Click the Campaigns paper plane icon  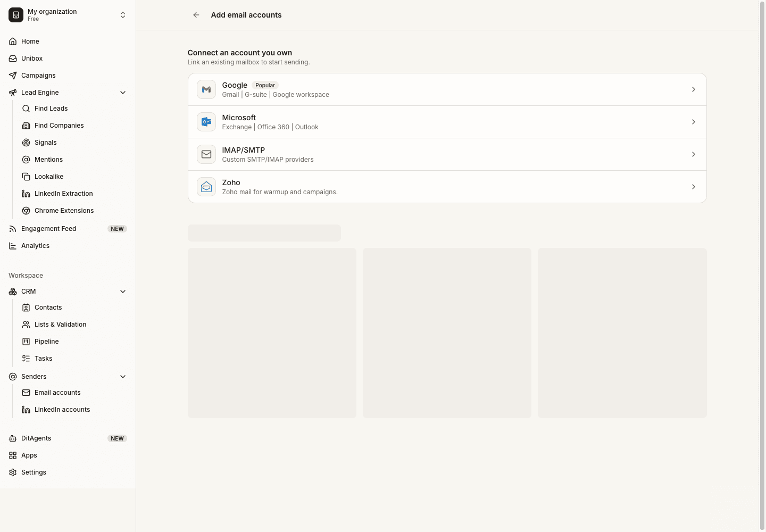pos(13,76)
